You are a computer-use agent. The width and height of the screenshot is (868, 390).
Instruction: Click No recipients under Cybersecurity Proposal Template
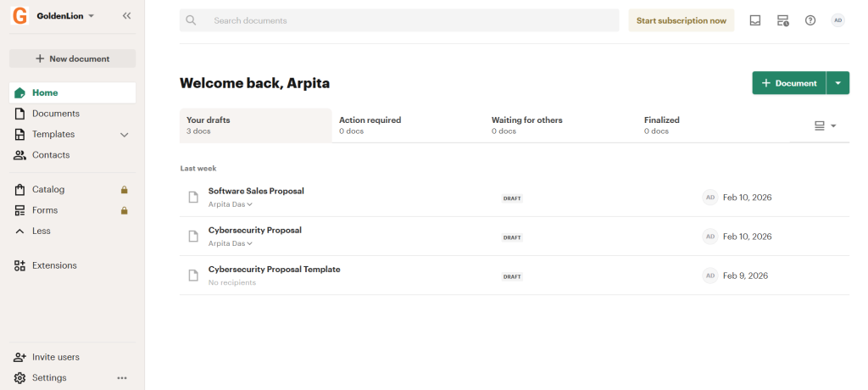232,282
